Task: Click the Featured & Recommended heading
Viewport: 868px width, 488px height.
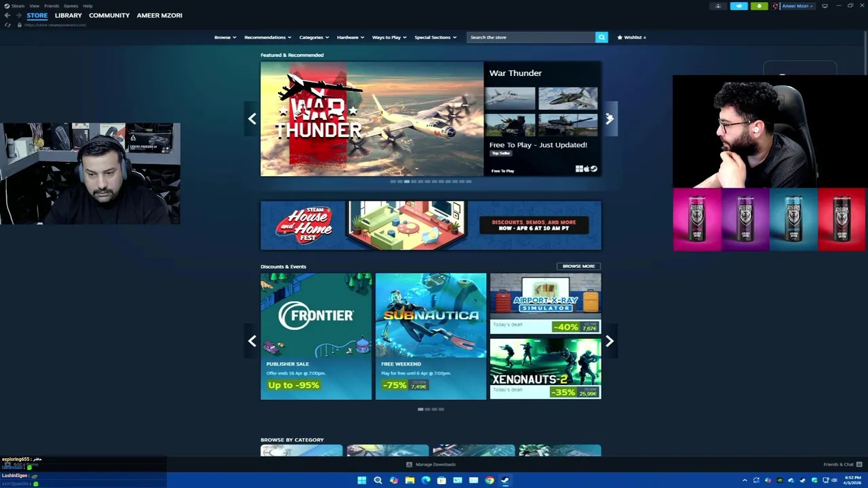Action: click(x=292, y=55)
